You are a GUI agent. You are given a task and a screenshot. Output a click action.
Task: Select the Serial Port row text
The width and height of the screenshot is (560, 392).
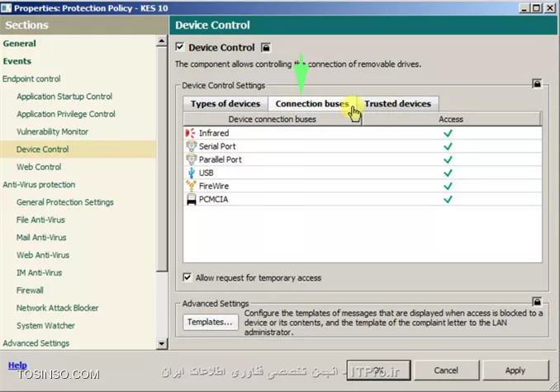click(x=217, y=146)
